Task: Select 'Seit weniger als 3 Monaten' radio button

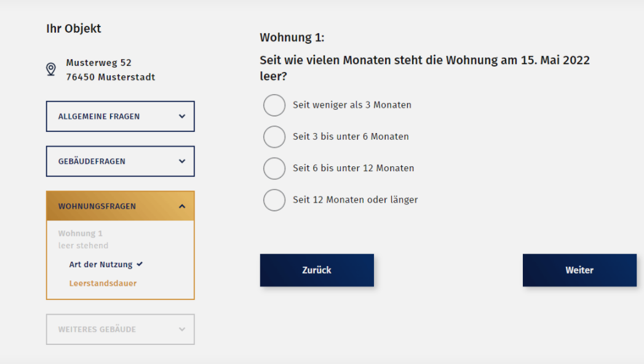Action: [274, 105]
